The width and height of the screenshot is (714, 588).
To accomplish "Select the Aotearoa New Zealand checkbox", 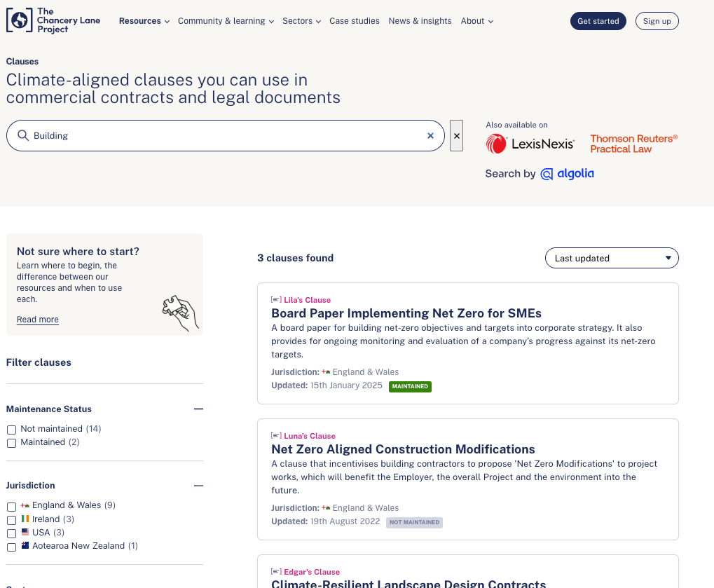I will tap(11, 547).
